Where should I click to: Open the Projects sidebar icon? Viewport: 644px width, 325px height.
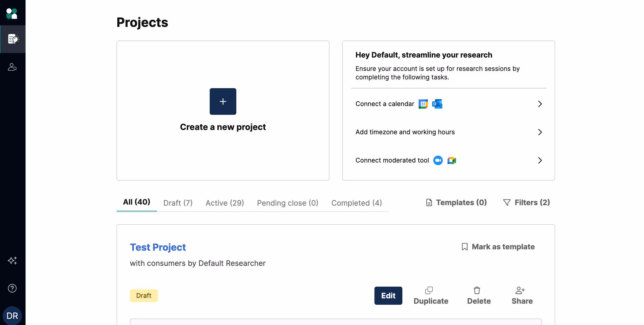pyautogui.click(x=13, y=39)
